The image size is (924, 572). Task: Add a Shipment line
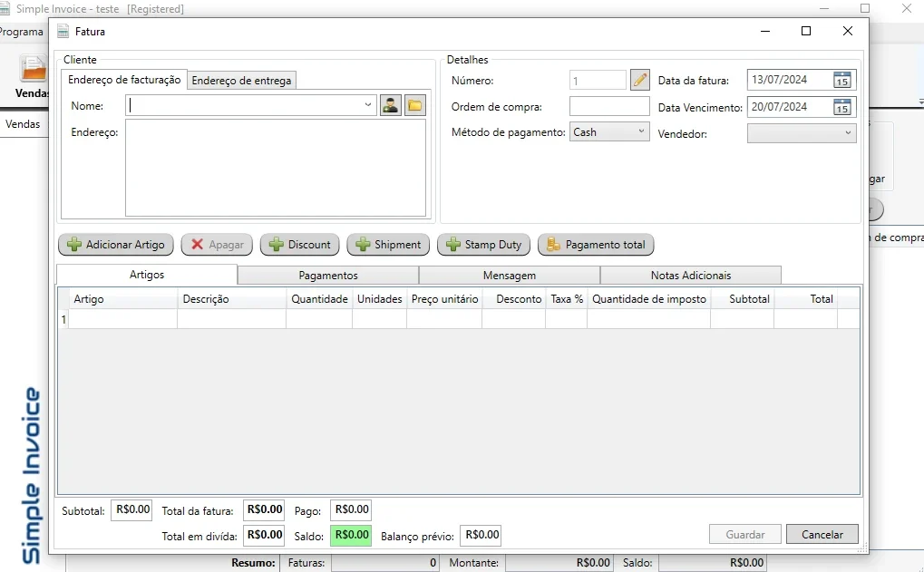point(388,245)
